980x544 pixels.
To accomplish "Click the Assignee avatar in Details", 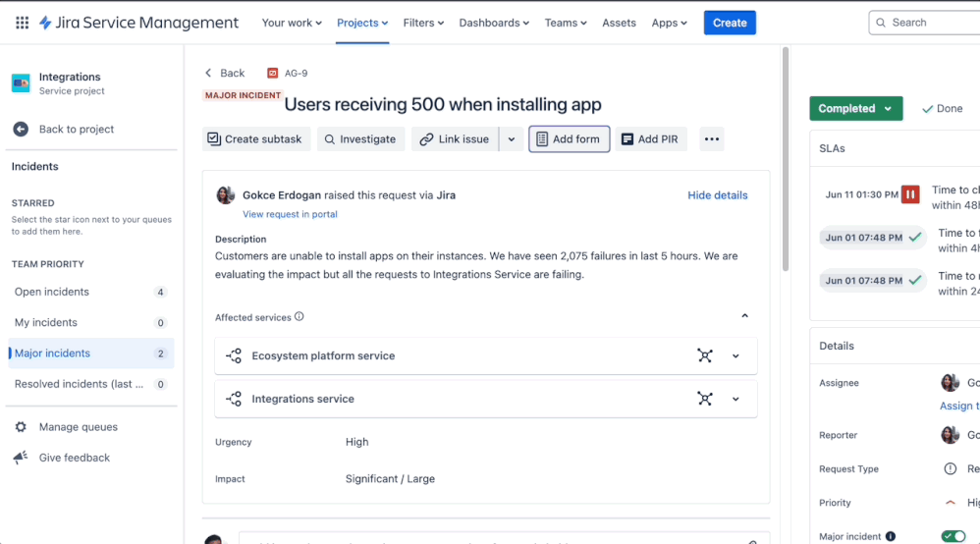I will [950, 383].
